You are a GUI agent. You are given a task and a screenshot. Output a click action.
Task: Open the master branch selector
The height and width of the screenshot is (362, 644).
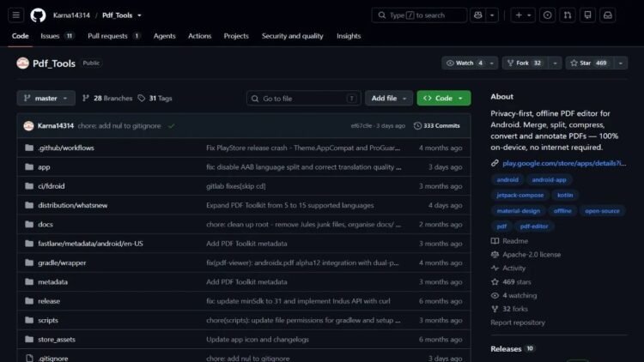[x=46, y=98]
